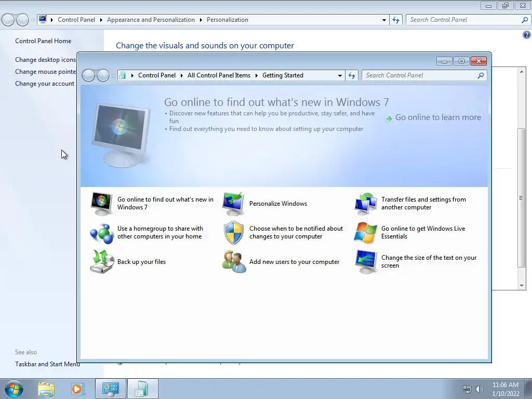Expand arrow after Appearance and Personalization breadcrumb
The width and height of the screenshot is (532, 399).
(201, 20)
